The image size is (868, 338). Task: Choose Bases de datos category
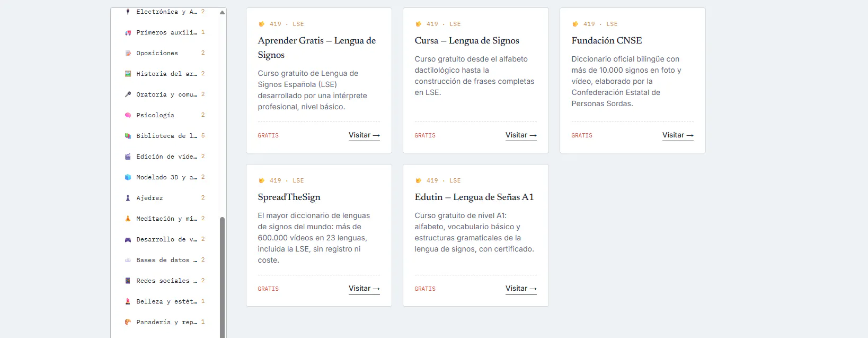click(x=165, y=260)
